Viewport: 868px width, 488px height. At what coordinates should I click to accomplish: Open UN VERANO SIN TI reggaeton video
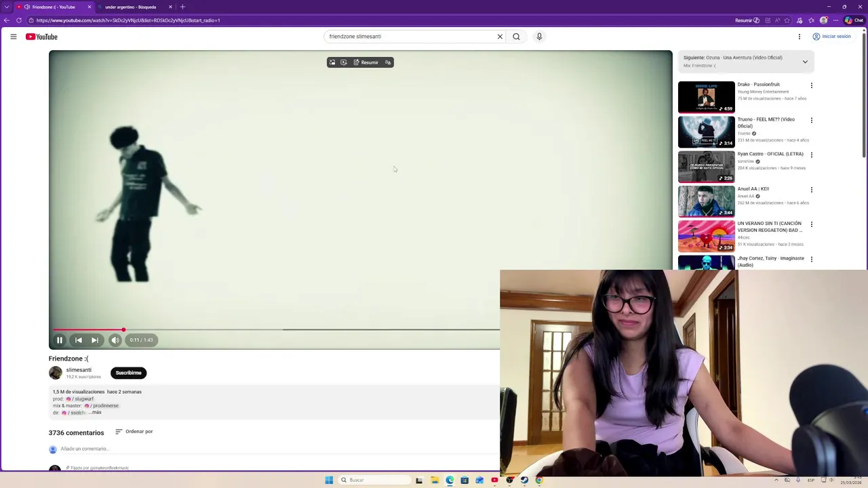pyautogui.click(x=707, y=236)
